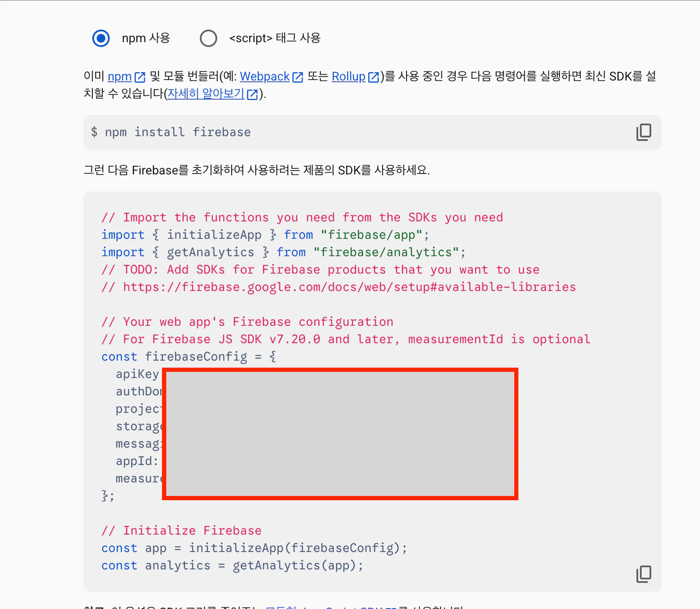Viewport: 700px width, 609px height.
Task: Click the "const analytics = getAnalytics(app);" line
Action: [x=232, y=565]
